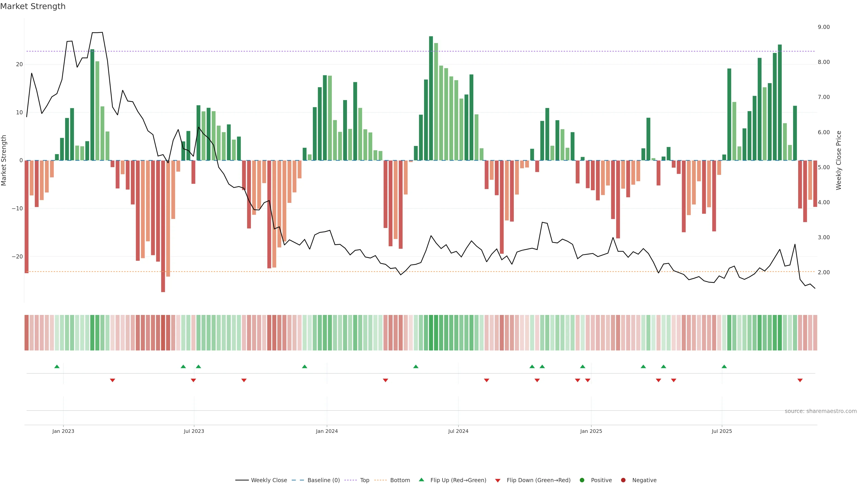The height and width of the screenshot is (488, 868).
Task: Click the source: sharemaestro.com text
Action: click(x=821, y=411)
